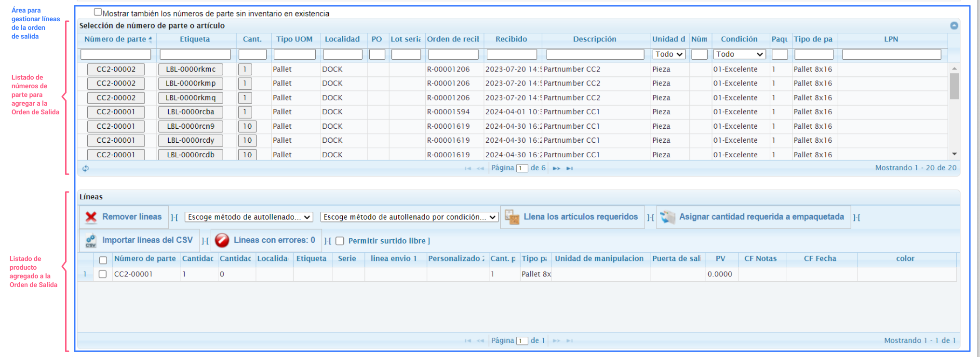Open Unidad filter Todo dropdown
This screenshot has height=357, width=980.
(x=669, y=55)
